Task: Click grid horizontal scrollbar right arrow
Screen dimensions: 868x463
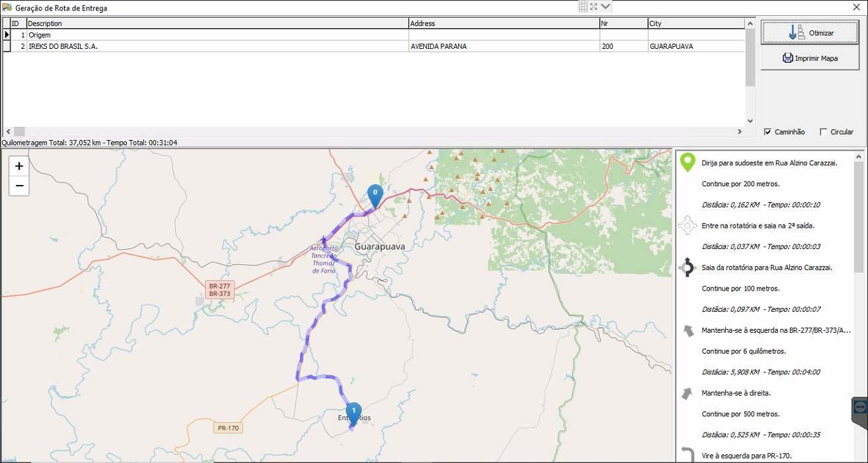Action: pyautogui.click(x=740, y=131)
